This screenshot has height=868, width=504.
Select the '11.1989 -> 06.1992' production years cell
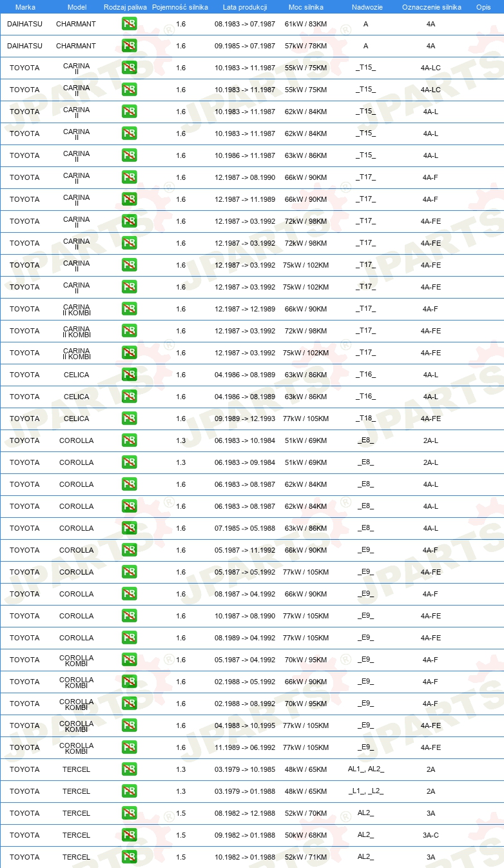pyautogui.click(x=245, y=747)
